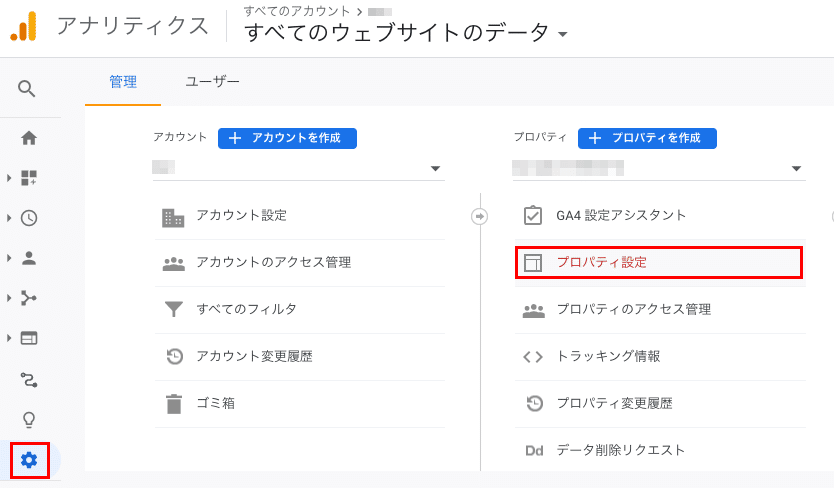Click the Dd icon for データ削除リクエスト
Image resolution: width=834 pixels, height=488 pixels.
pos(534,451)
